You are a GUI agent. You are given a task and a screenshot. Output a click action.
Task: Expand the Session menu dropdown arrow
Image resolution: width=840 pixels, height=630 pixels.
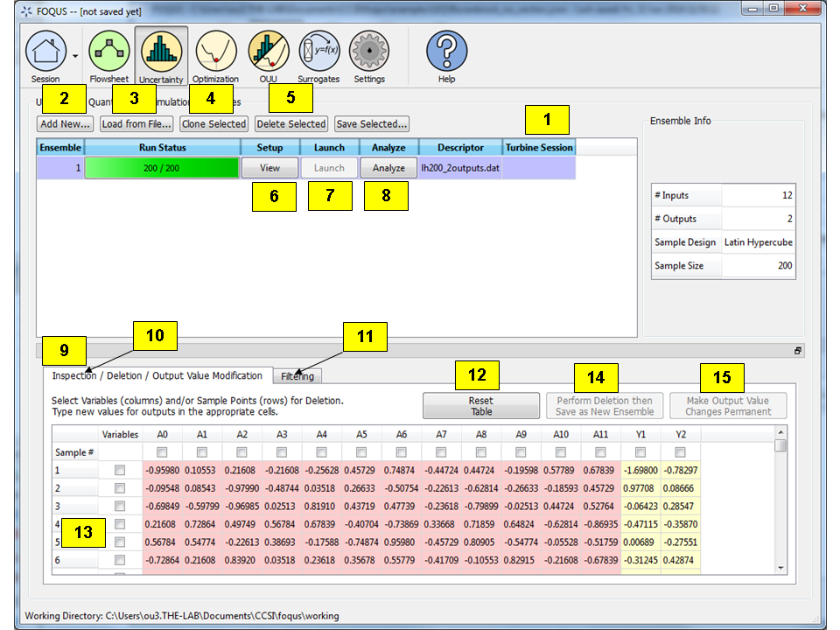pyautogui.click(x=76, y=55)
